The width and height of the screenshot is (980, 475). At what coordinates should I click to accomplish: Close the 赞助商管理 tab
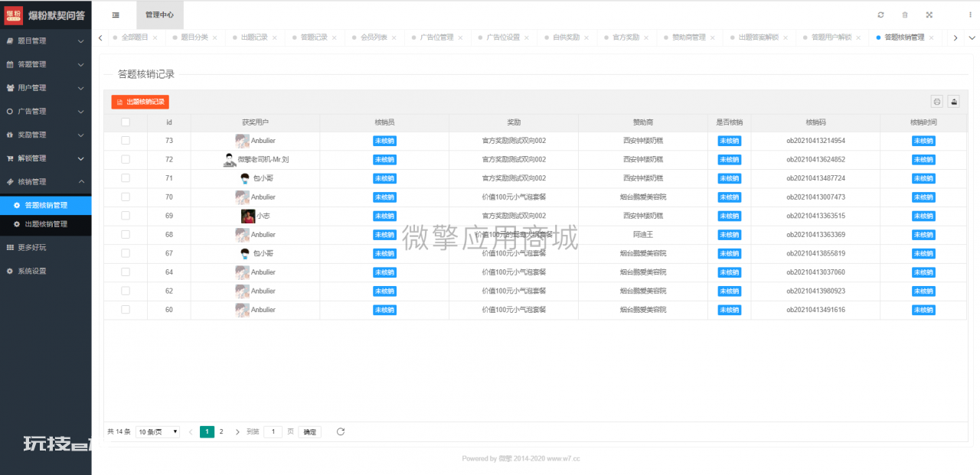tap(713, 37)
